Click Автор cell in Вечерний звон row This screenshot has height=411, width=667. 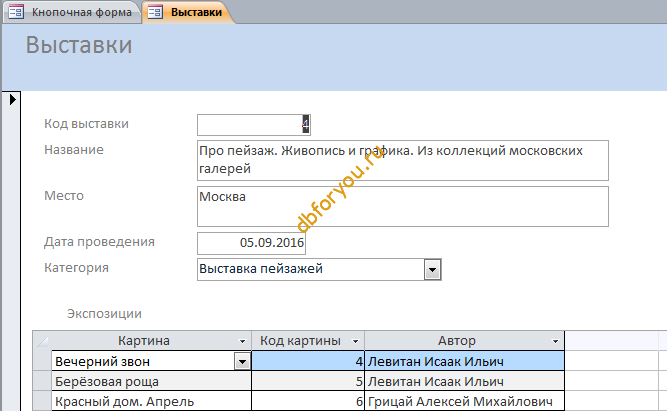coord(465,361)
